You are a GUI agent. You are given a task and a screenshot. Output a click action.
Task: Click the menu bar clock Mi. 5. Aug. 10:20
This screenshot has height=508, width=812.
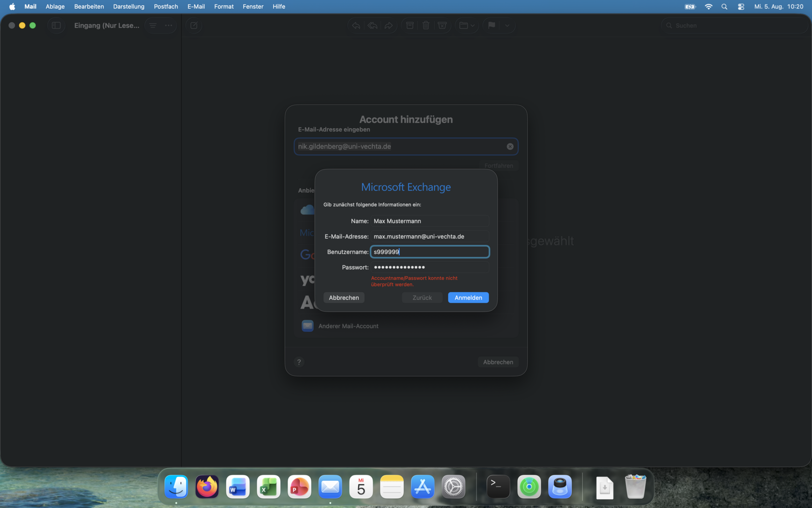click(779, 7)
